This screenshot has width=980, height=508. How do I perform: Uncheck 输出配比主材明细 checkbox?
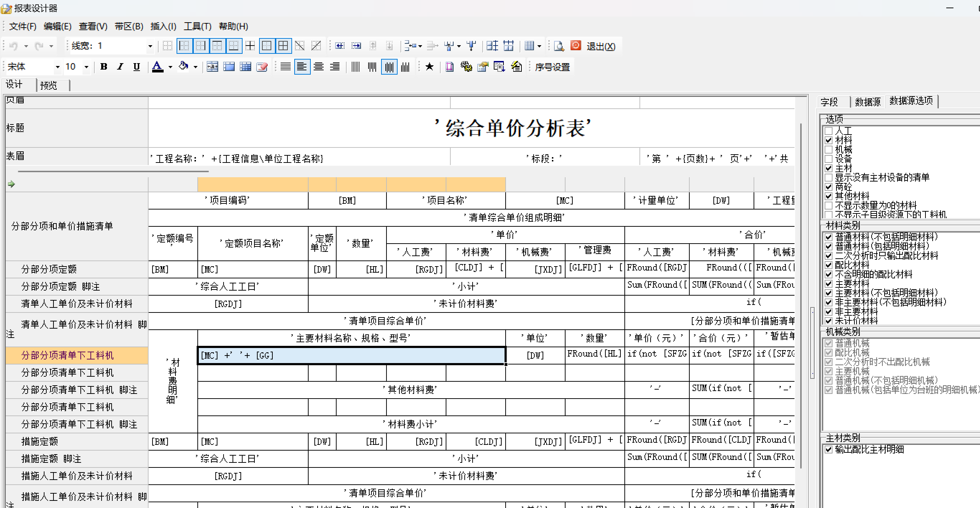829,450
